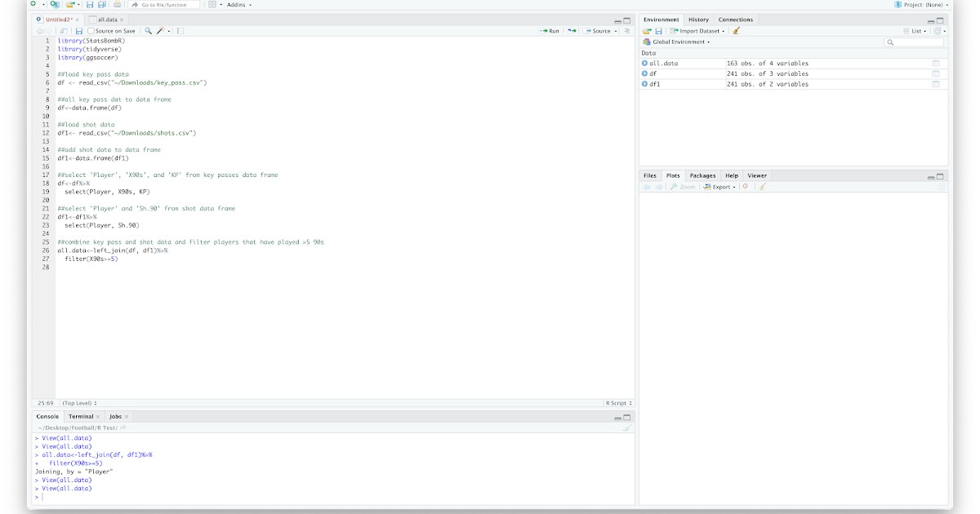Switch to the History tab
Screen dimensions: 980x514
click(699, 19)
